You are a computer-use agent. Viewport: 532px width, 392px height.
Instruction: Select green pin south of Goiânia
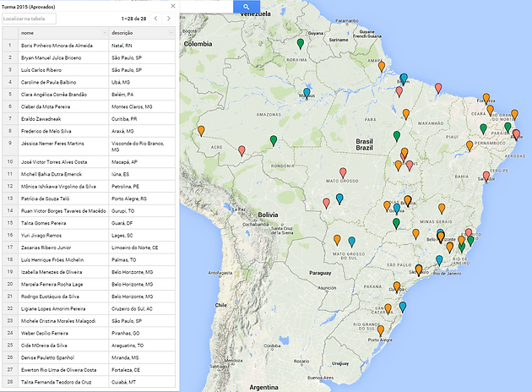[396, 224]
